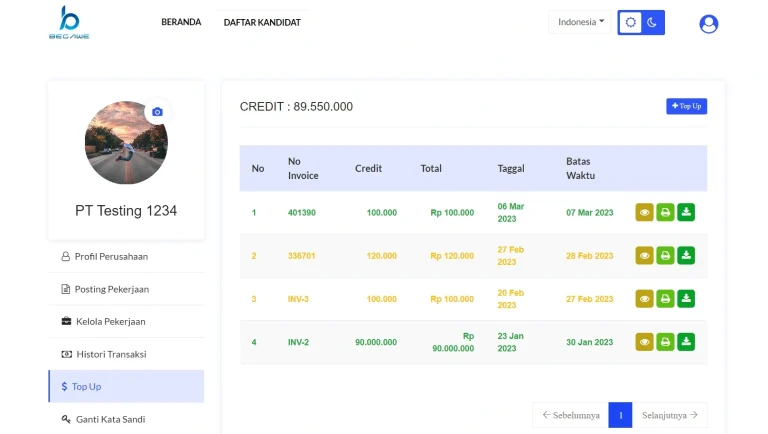The width and height of the screenshot is (768, 434).
Task: Open Histori Transaksi in sidebar
Action: 126,354
